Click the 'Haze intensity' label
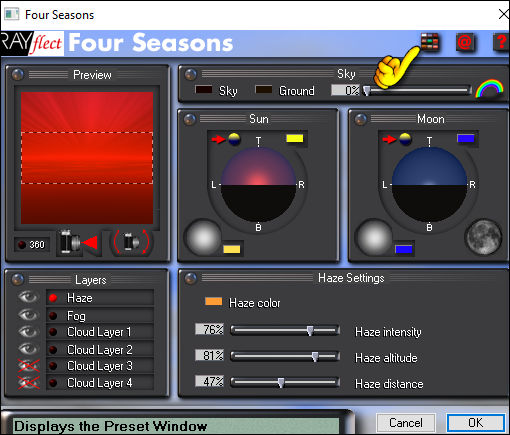 coord(388,332)
